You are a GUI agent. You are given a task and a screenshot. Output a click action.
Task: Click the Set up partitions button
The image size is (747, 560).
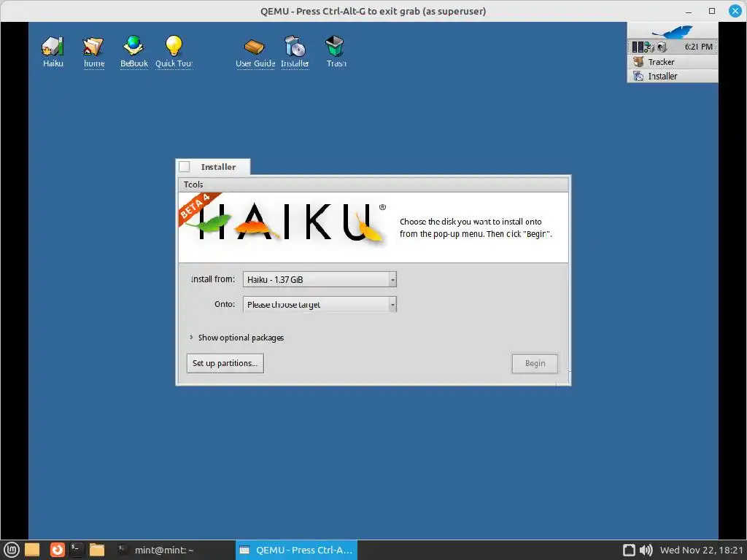(225, 363)
